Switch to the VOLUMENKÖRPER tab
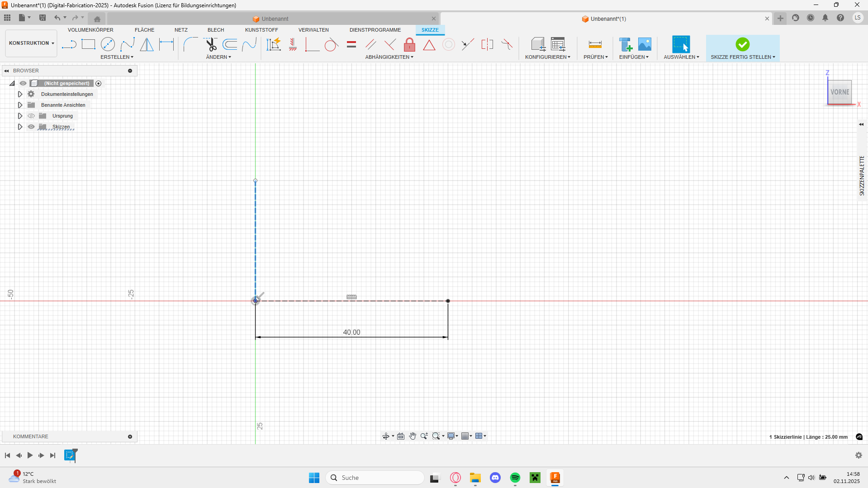 pos(90,30)
